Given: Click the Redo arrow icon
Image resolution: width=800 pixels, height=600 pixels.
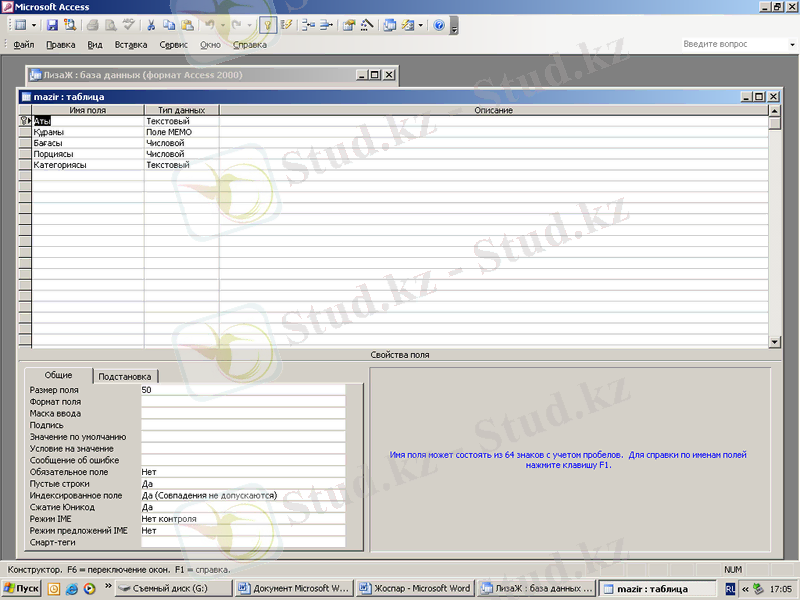Looking at the screenshot, I should click(x=237, y=25).
